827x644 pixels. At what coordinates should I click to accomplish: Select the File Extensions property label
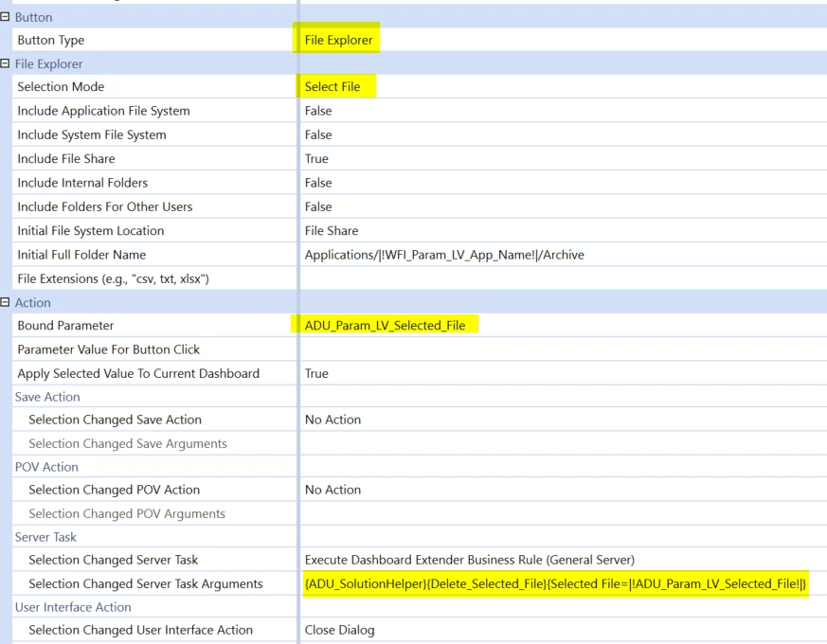coord(114,278)
